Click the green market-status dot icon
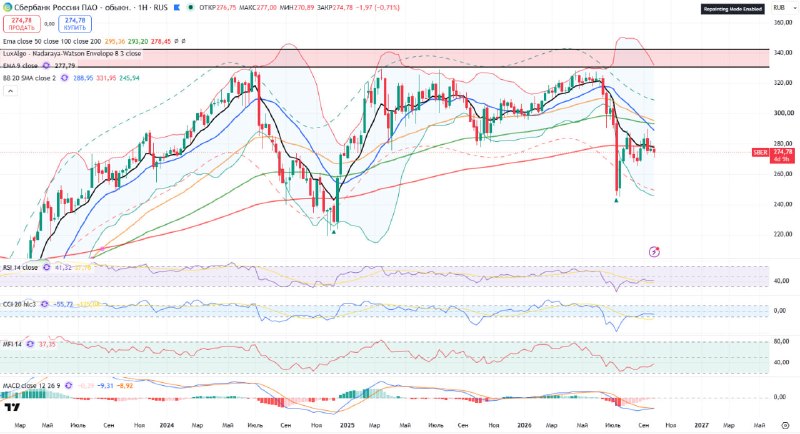 click(190, 8)
